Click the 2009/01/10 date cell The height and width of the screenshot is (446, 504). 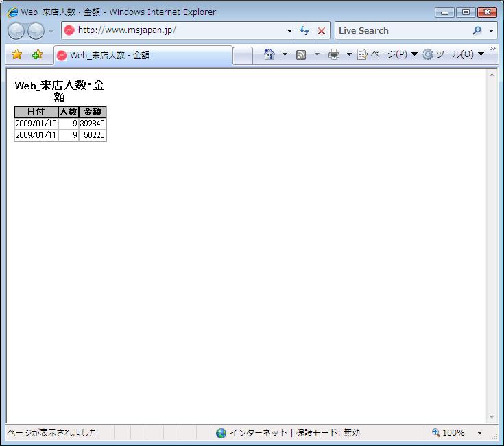36,124
